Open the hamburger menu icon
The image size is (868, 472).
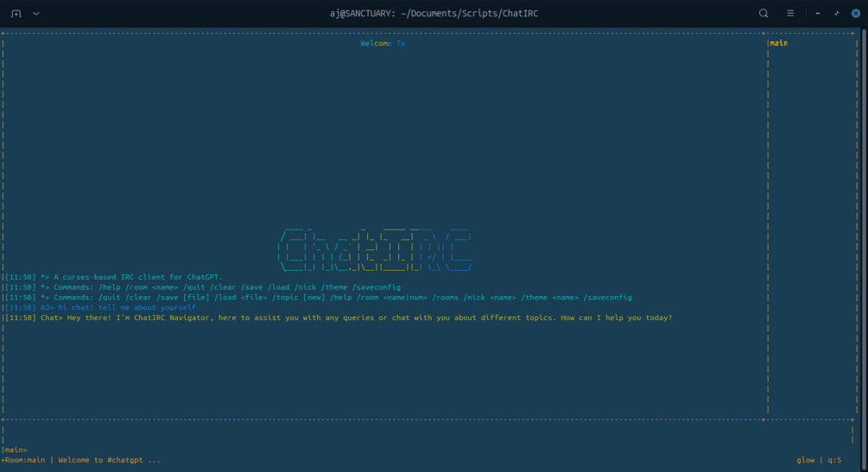pyautogui.click(x=790, y=13)
